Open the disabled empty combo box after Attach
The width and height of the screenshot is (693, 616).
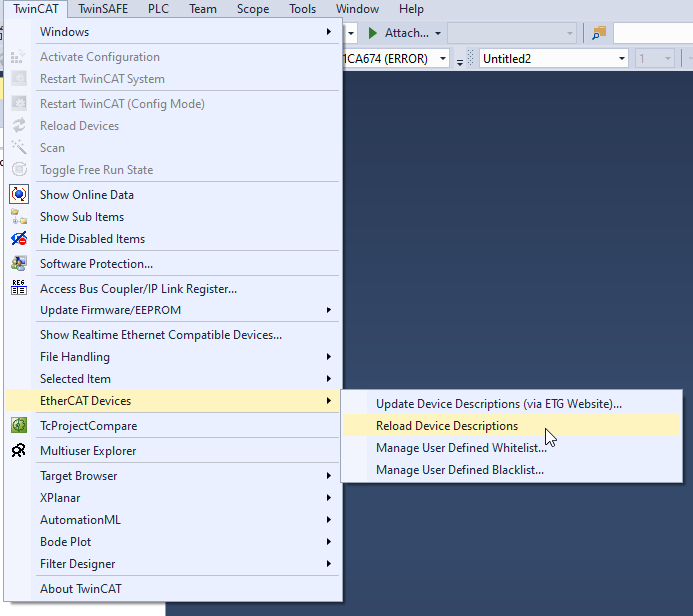tap(512, 33)
